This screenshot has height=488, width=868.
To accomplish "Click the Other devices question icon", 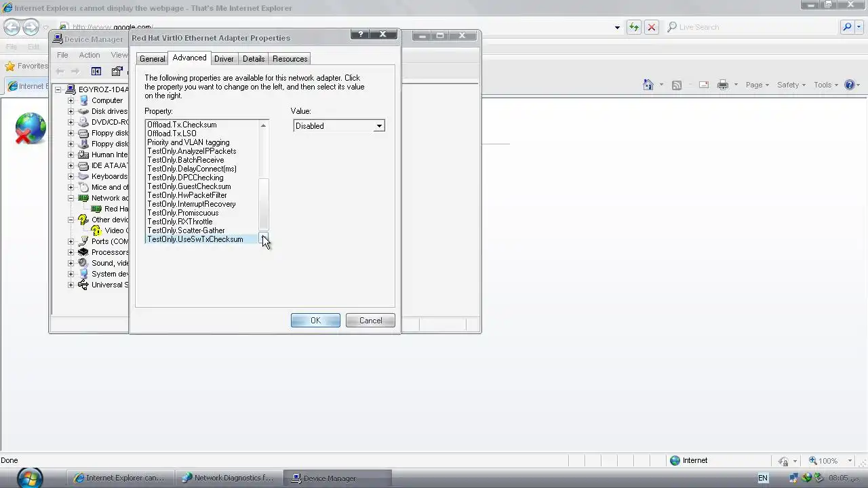I will (83, 220).
